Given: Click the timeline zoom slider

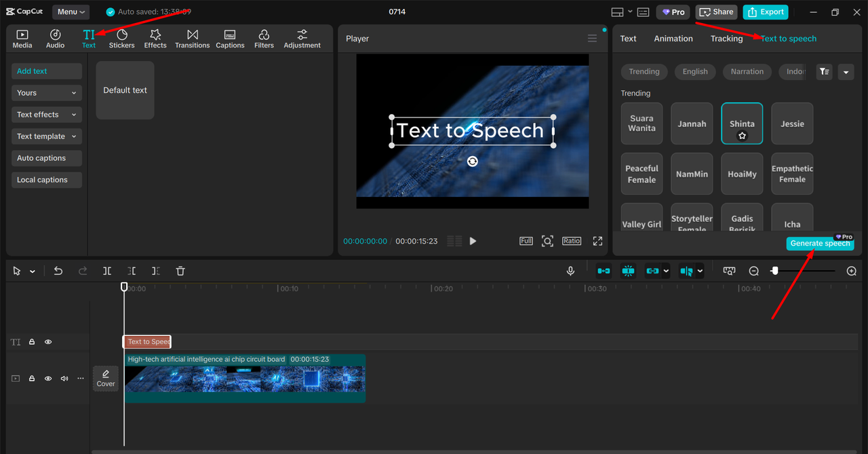Looking at the screenshot, I should point(804,271).
